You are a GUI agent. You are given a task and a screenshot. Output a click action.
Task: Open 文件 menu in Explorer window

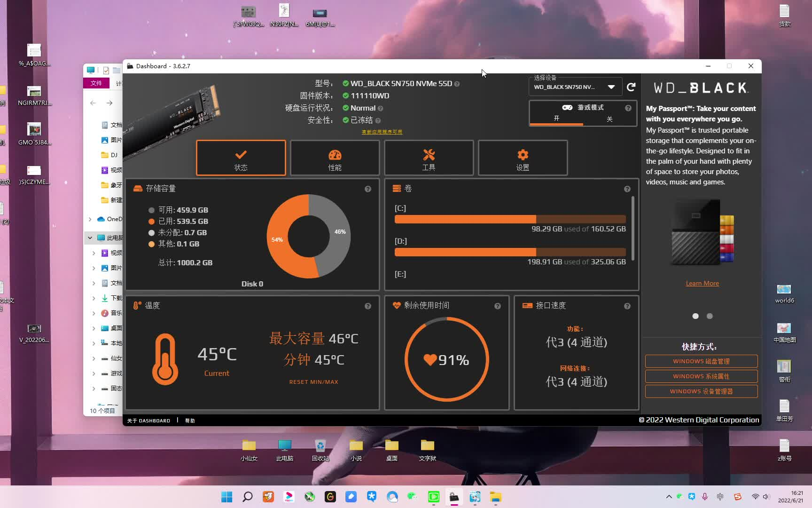coord(96,83)
